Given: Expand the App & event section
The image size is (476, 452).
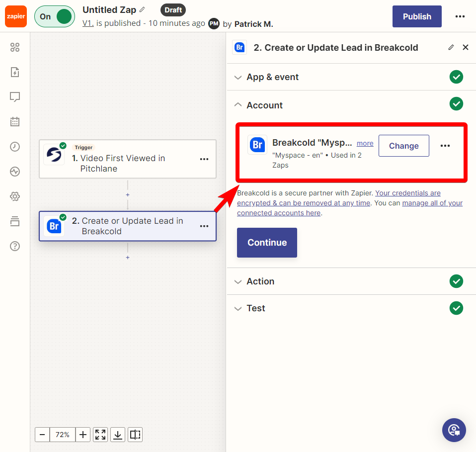Looking at the screenshot, I should [x=351, y=77].
